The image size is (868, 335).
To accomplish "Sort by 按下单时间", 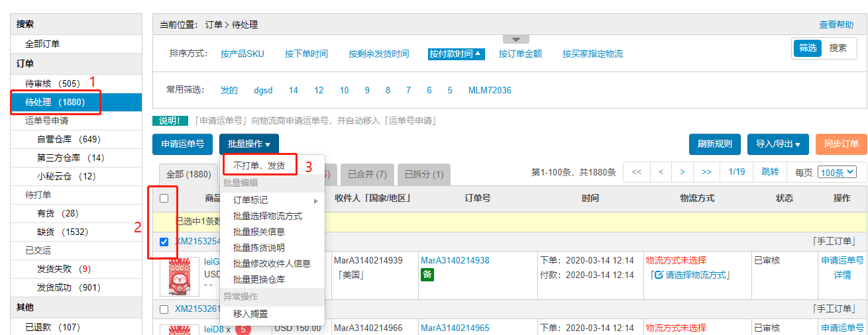I will tap(306, 54).
